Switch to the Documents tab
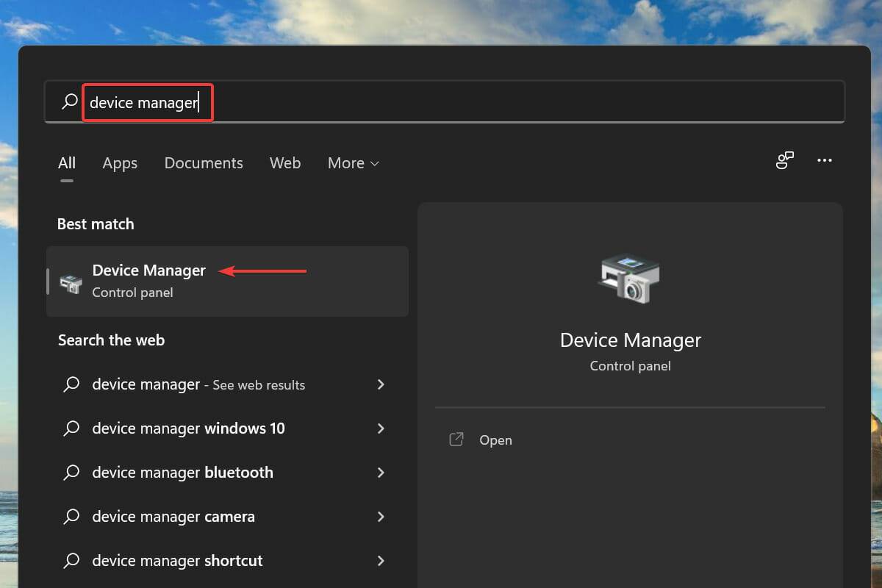The height and width of the screenshot is (588, 882). (x=204, y=163)
